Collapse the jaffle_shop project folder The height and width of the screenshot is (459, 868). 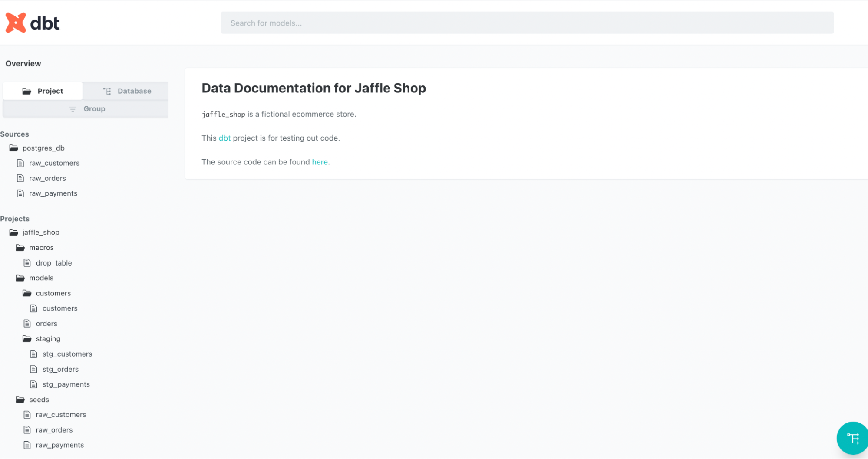click(x=41, y=233)
